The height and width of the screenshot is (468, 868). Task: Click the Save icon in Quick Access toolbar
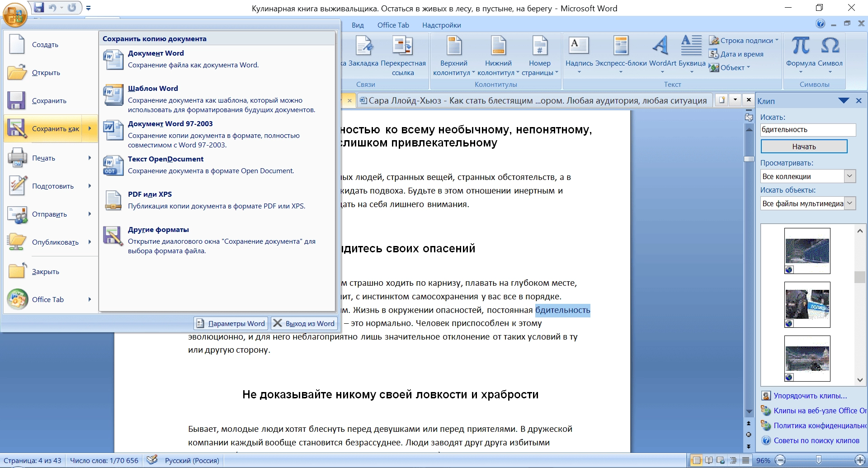point(39,8)
